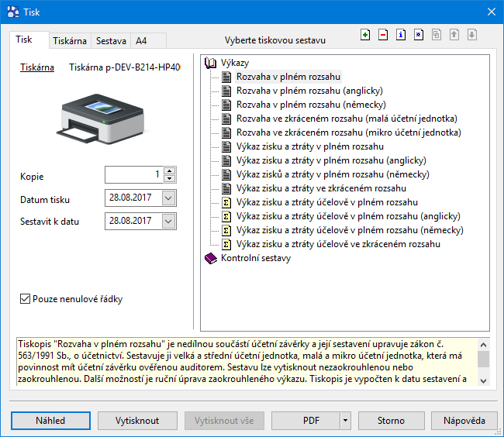This screenshot has width=504, height=437.
Task: Toggle the Pouze nenulové řádky checkbox
Action: tap(25, 299)
